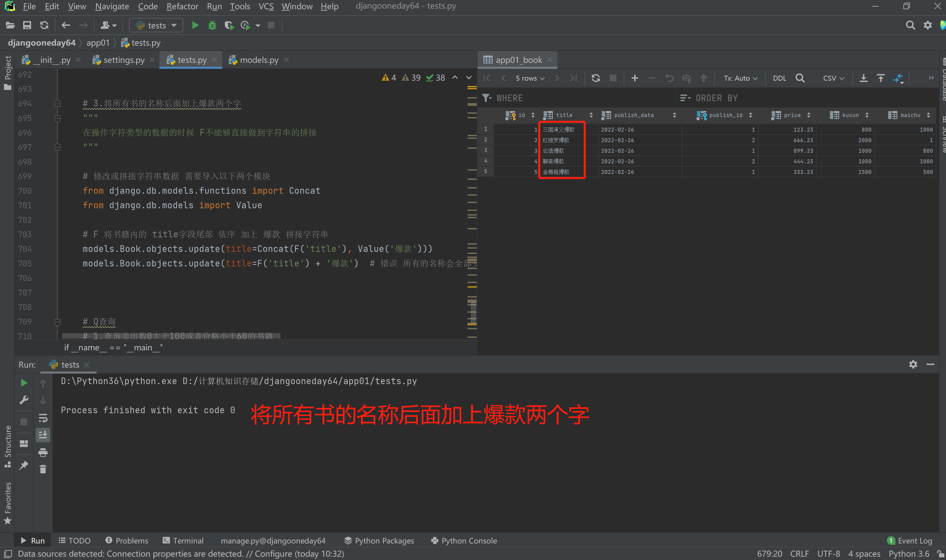Screen dimensions: 946x560
Task: Search in table with the magnifier icon
Action: [800, 78]
